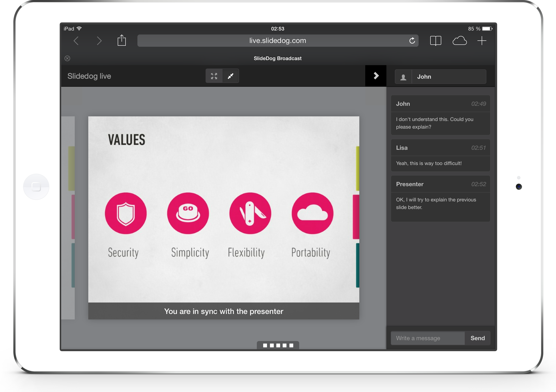Tap the previous slide thumbnail on left

coord(68,218)
